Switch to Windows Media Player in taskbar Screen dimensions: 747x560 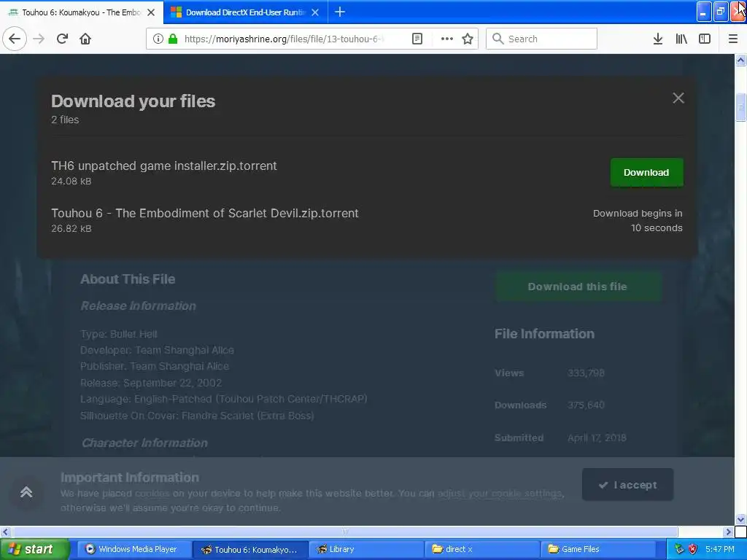pyautogui.click(x=134, y=549)
